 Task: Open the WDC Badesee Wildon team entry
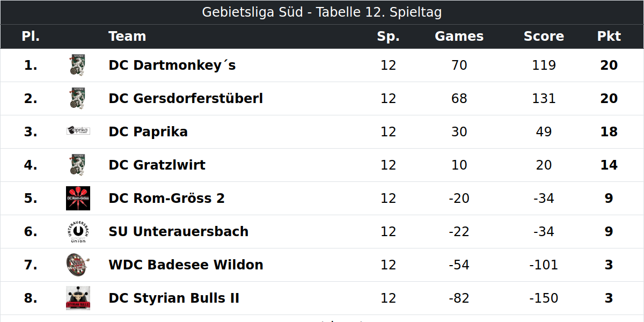(186, 265)
